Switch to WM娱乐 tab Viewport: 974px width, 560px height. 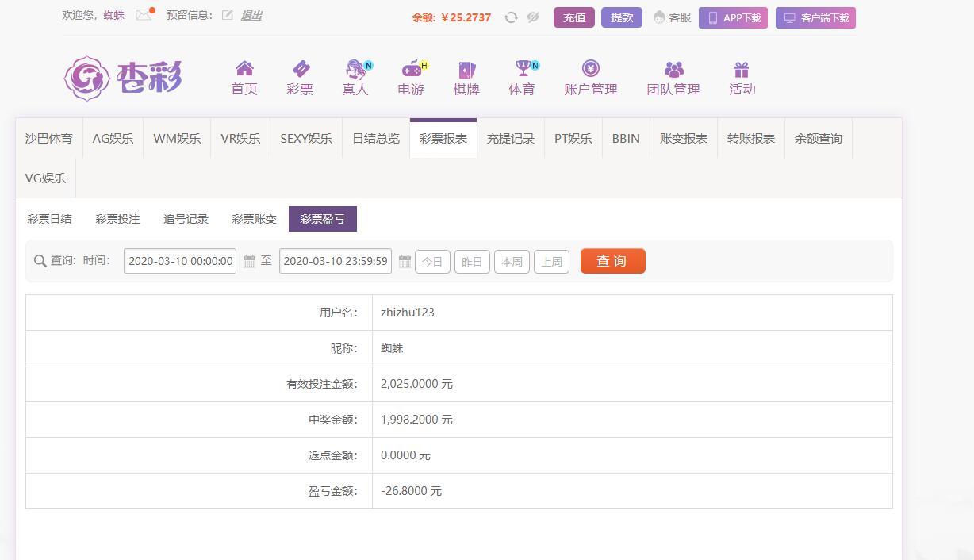(177, 138)
